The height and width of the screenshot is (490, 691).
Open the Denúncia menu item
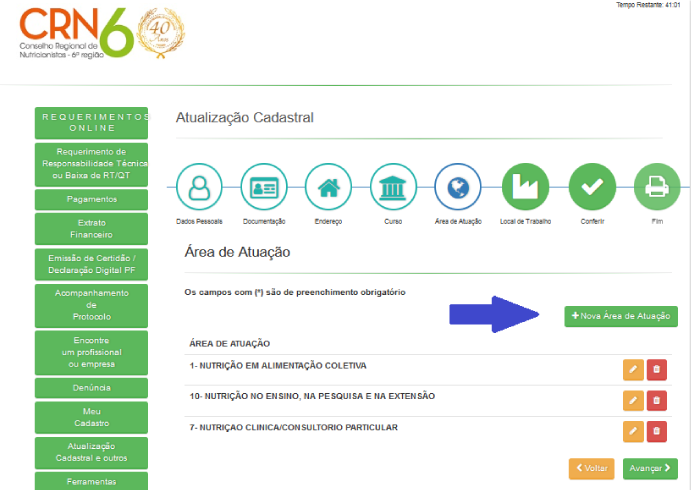pyautogui.click(x=91, y=388)
